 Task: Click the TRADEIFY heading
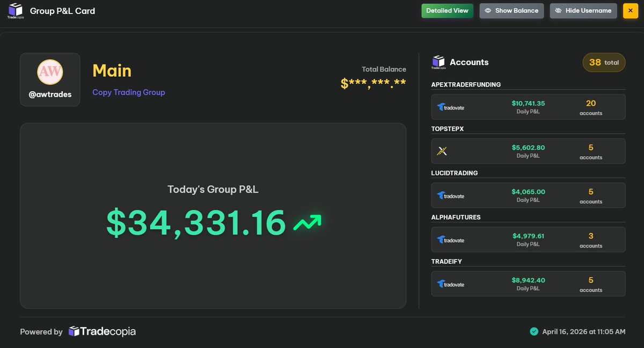tap(447, 262)
